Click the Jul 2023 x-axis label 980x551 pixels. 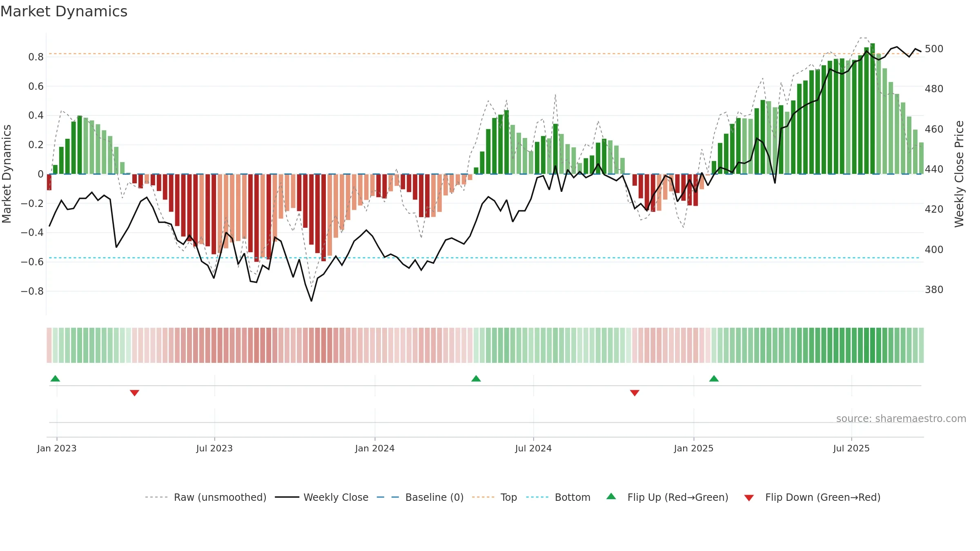214,448
